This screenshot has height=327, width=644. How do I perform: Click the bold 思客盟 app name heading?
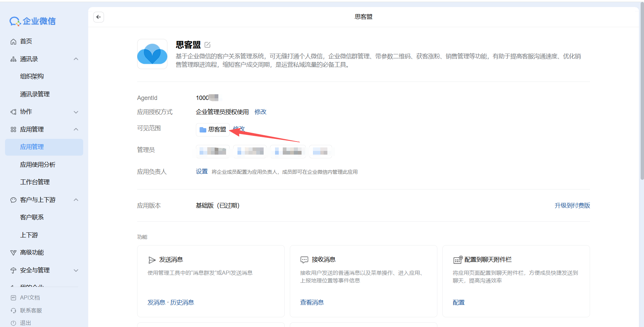point(188,45)
